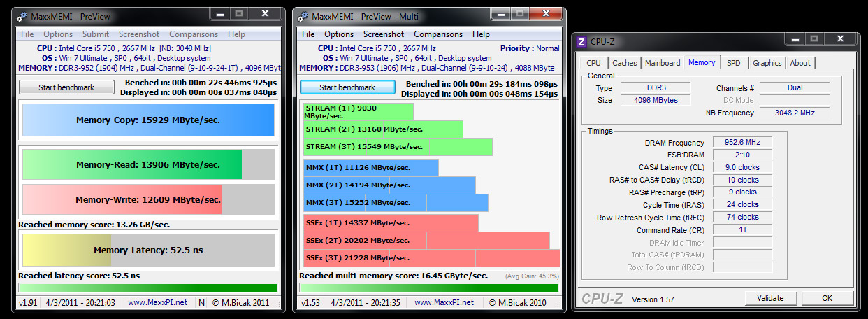Image resolution: width=868 pixels, height=319 pixels.
Task: Click the '(Avg.Gain: 45.3%)' text
Action: 531,276
